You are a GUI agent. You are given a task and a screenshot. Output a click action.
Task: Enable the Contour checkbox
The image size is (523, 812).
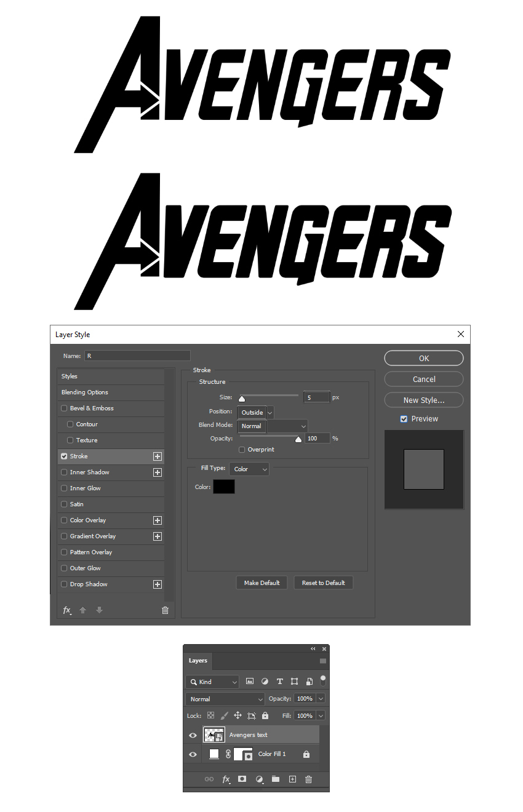(70, 424)
